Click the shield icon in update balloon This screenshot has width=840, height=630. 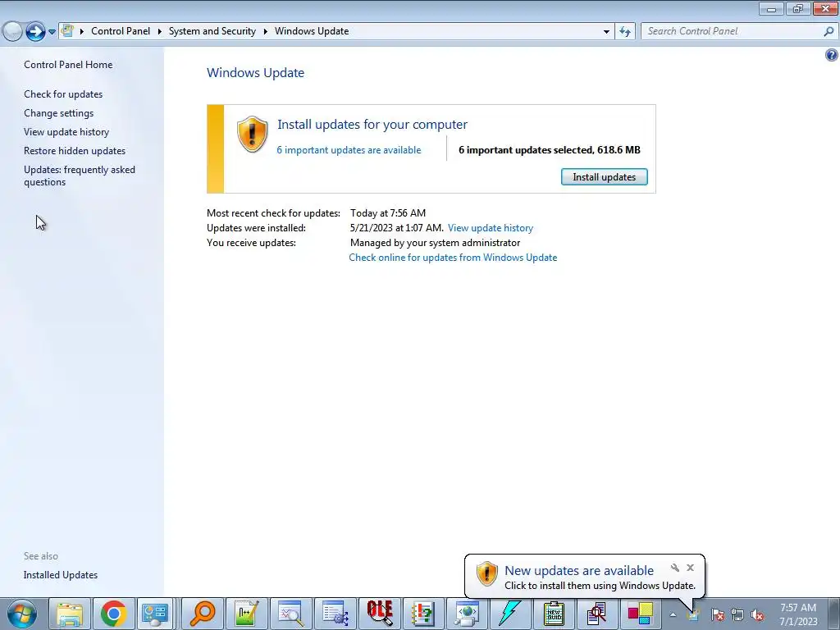coord(486,573)
